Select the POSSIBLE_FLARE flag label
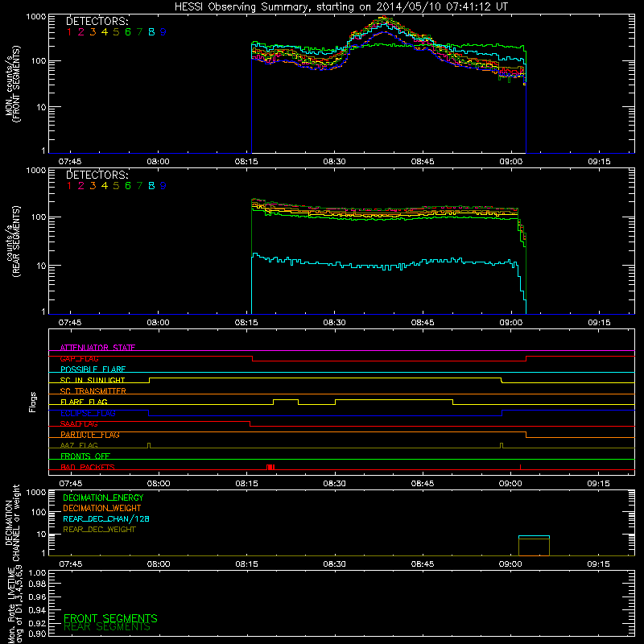This screenshot has height=644, width=644. point(93,369)
